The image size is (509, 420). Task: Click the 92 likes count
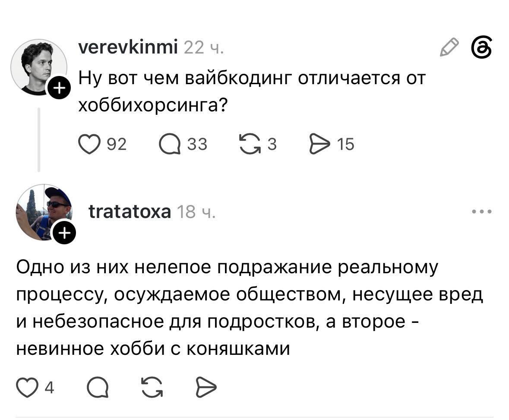(x=117, y=144)
